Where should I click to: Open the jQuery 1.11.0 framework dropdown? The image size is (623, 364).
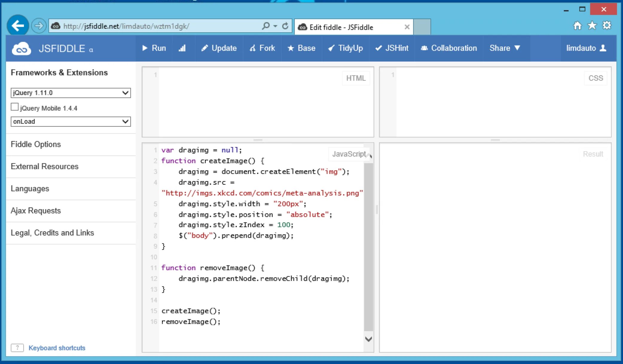pos(71,93)
